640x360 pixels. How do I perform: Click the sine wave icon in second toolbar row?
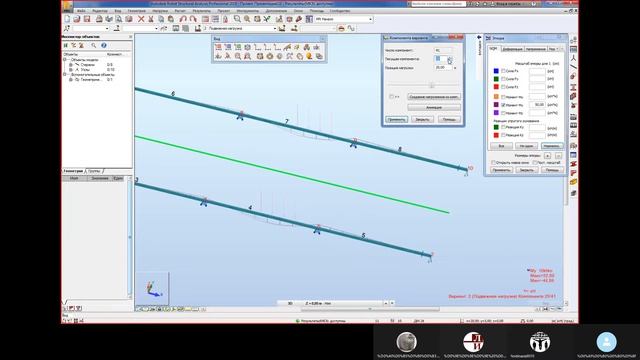pyautogui.click(x=351, y=28)
